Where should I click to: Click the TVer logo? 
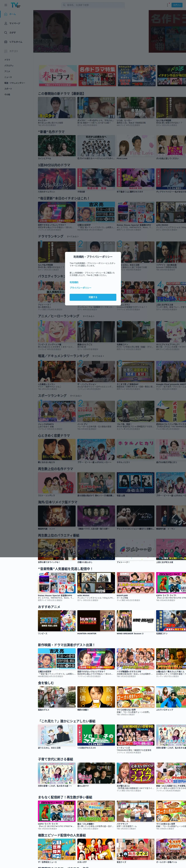tap(15, 5)
